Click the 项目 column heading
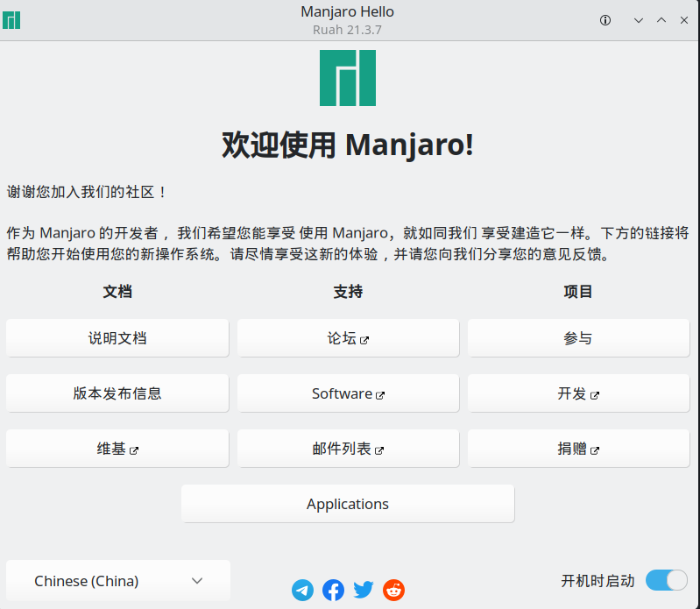 [578, 292]
